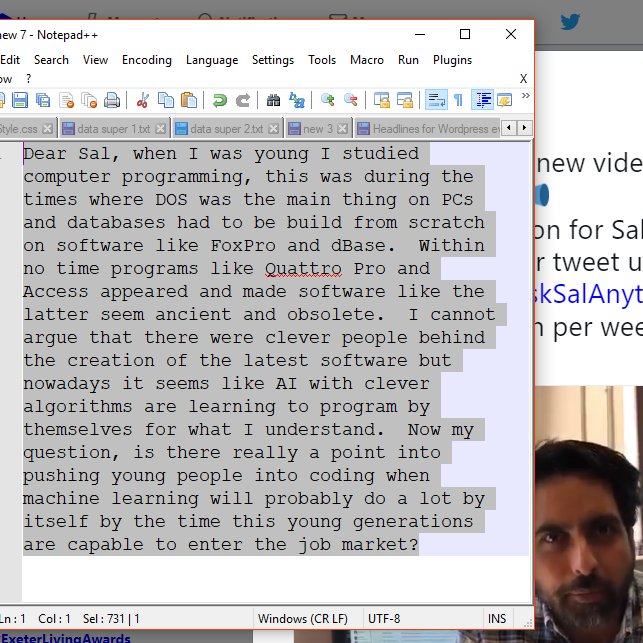Click the Print toolbar icon
The image size is (643, 643).
pyautogui.click(x=112, y=100)
